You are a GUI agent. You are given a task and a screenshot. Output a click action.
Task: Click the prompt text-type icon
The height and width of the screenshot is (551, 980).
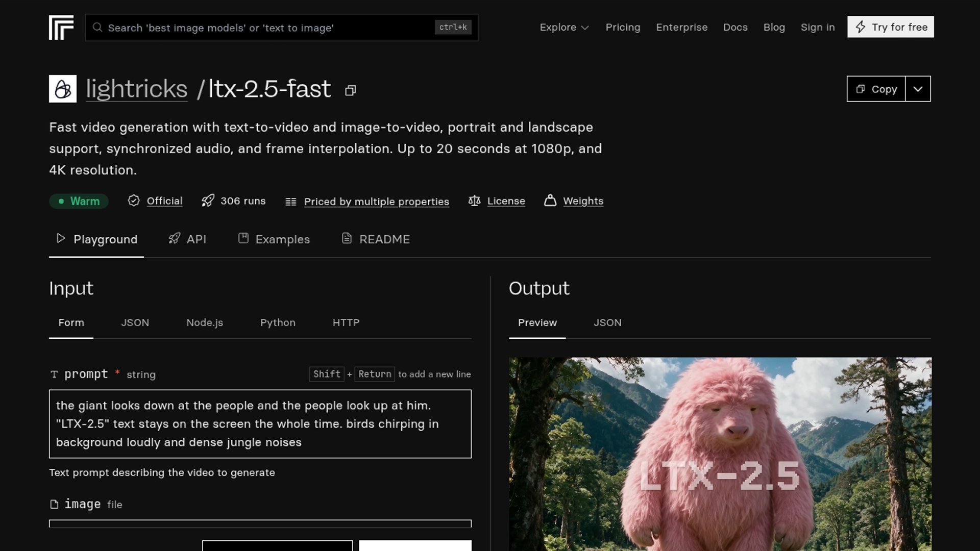[54, 374]
